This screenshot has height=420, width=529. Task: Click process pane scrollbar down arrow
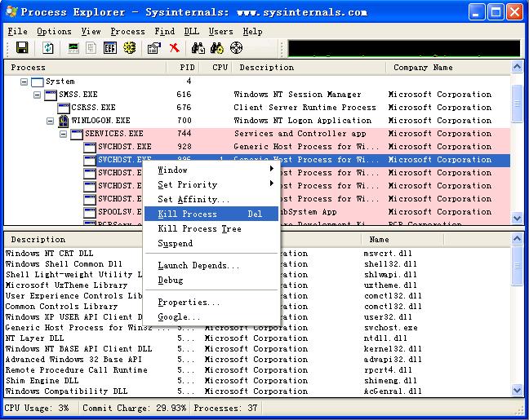[x=518, y=218]
